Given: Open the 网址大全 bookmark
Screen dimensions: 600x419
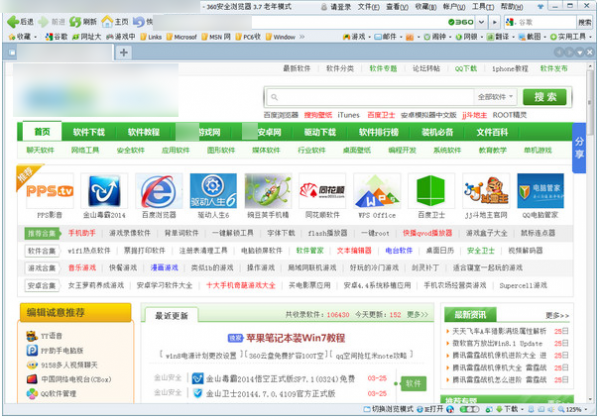Looking at the screenshot, I should (x=87, y=37).
